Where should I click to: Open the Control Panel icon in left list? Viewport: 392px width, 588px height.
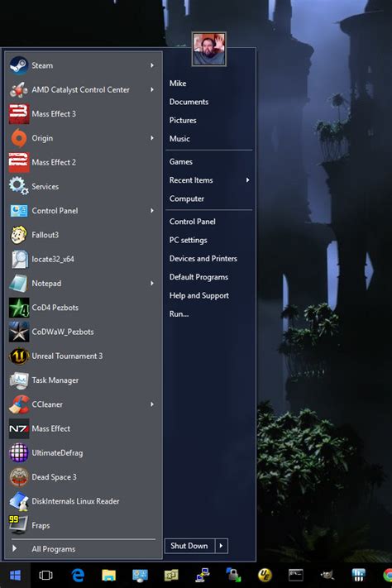[19, 211]
